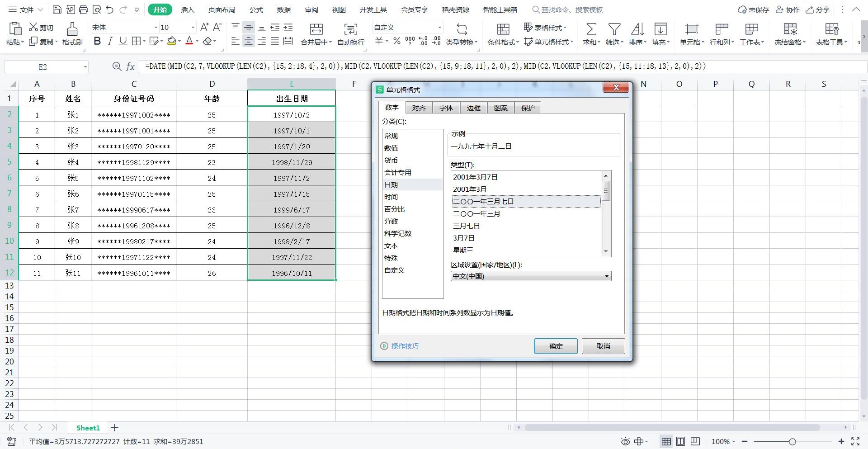Open the number format 自定义 dropdown

tap(439, 28)
